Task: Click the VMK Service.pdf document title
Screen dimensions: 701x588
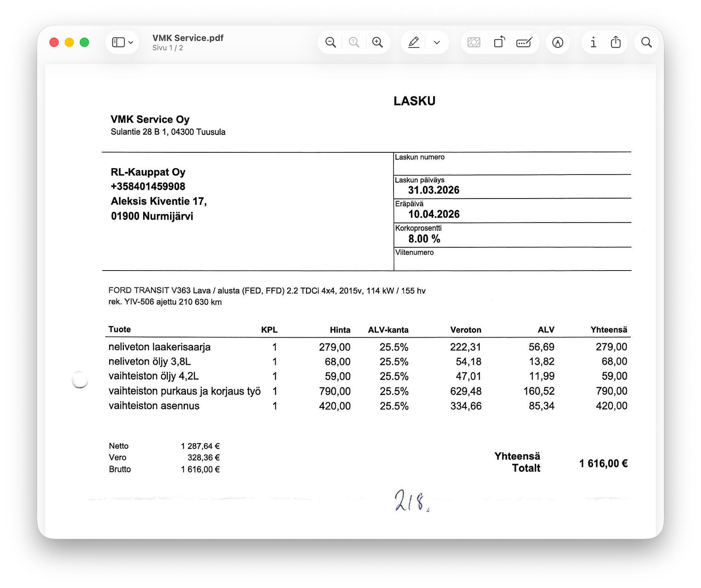Action: pos(188,38)
